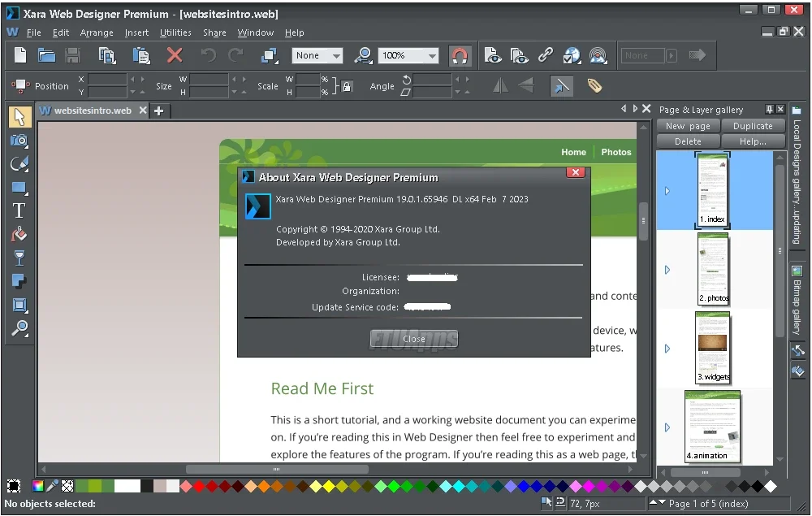Click the red Delete X toolbar icon

(175, 55)
